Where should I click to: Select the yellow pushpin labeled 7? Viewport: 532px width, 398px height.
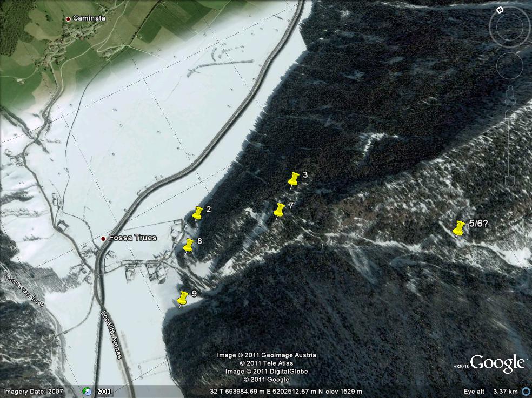pos(279,211)
